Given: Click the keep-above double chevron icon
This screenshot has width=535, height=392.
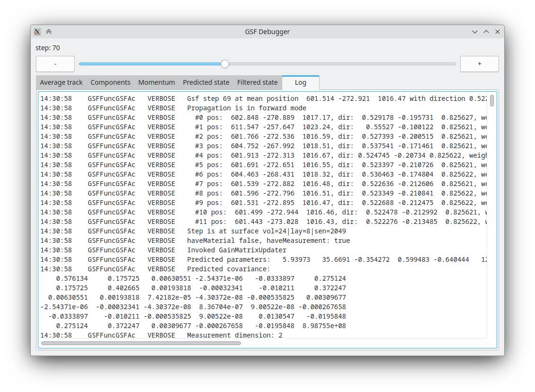Looking at the screenshot, I should [x=49, y=32].
